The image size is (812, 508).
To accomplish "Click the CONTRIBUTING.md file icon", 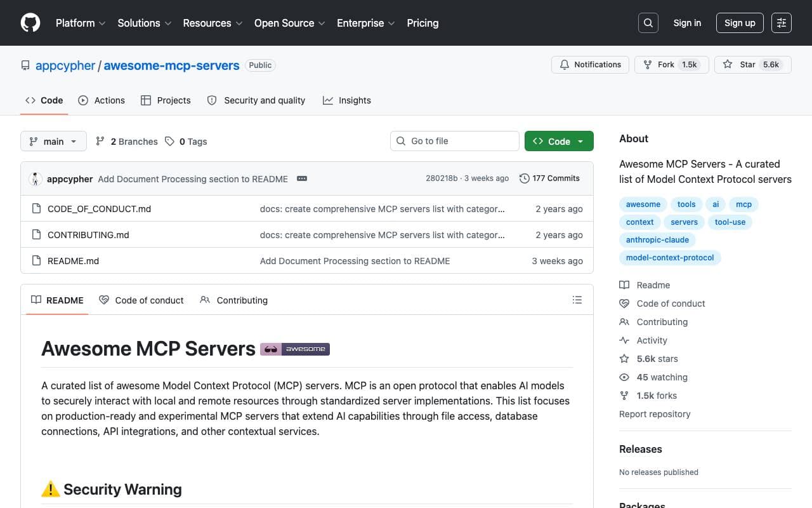I will pyautogui.click(x=36, y=235).
